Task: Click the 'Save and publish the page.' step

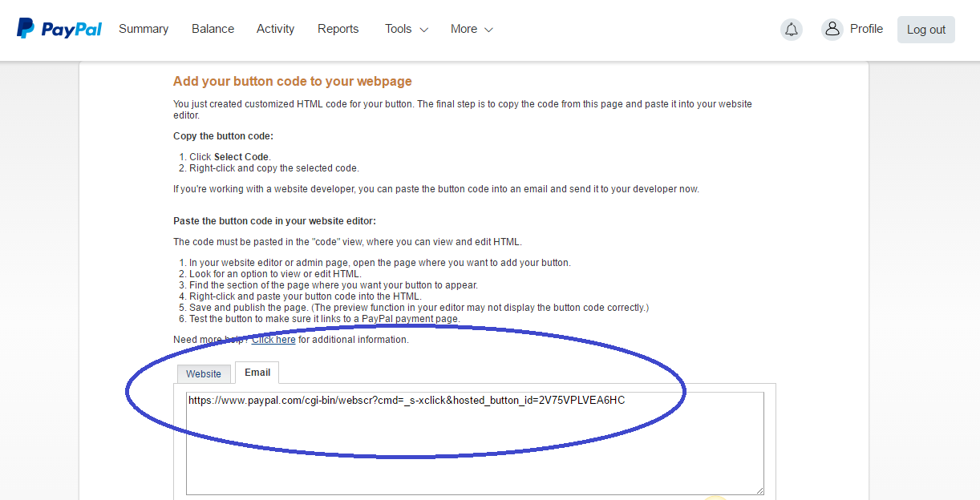Action: point(419,308)
